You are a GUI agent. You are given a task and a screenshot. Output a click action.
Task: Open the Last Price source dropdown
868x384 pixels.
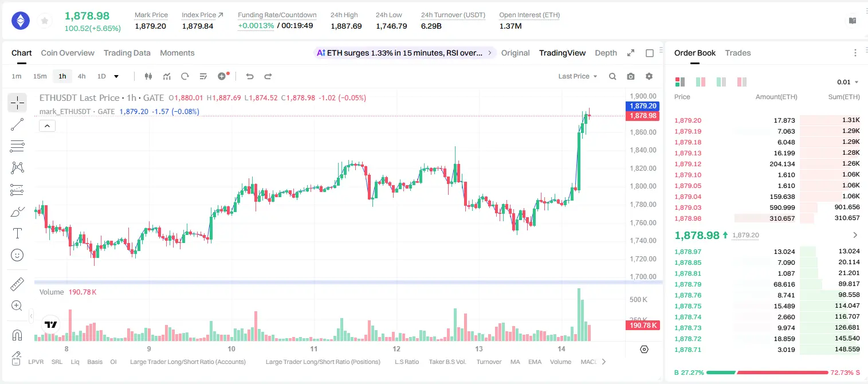pyautogui.click(x=578, y=76)
